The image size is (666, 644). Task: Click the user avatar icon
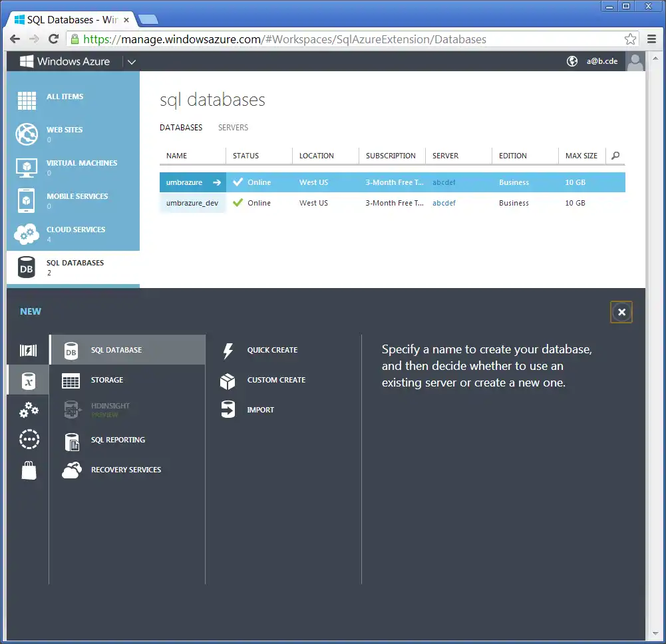click(635, 62)
